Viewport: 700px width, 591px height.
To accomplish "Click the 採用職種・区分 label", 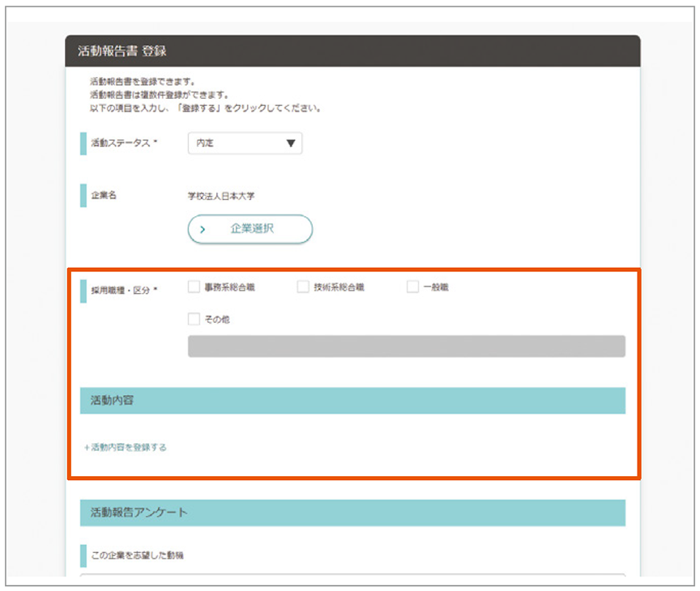I will click(124, 291).
